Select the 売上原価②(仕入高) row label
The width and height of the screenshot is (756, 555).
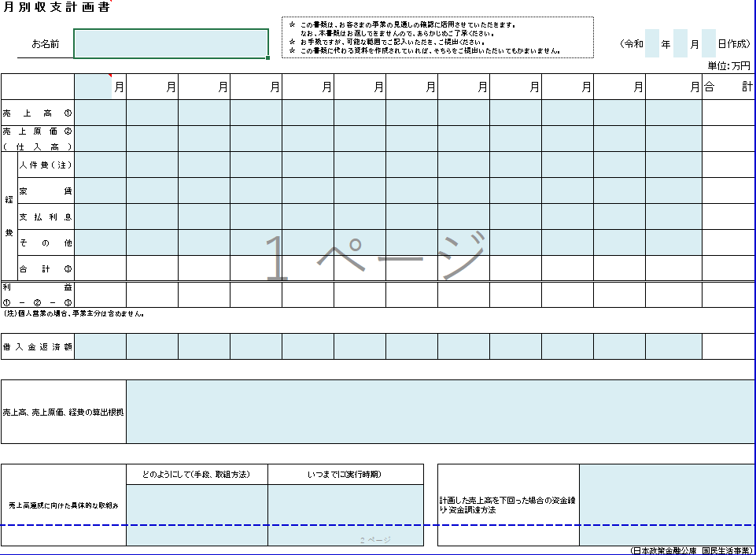pyautogui.click(x=38, y=139)
